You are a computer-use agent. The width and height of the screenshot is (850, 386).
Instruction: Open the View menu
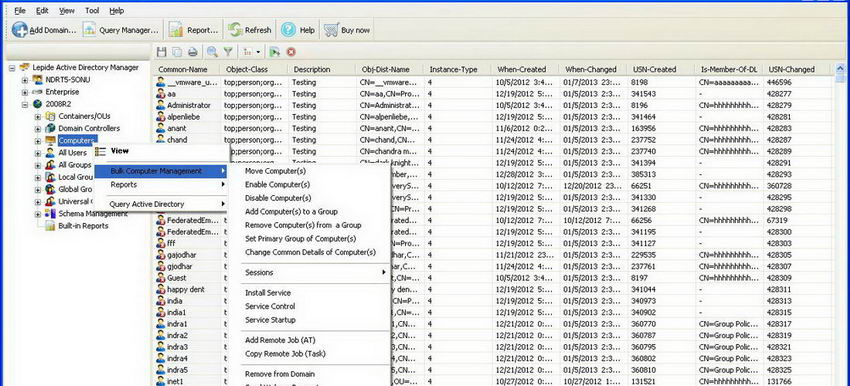[x=67, y=10]
